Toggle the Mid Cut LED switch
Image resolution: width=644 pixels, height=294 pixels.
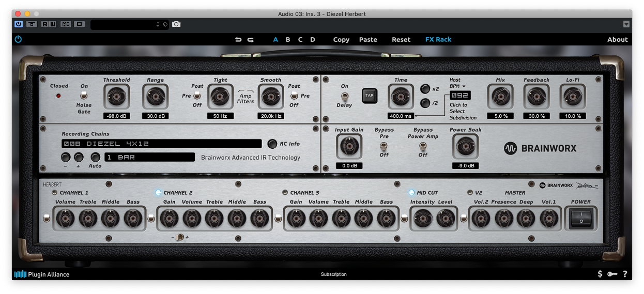(411, 193)
